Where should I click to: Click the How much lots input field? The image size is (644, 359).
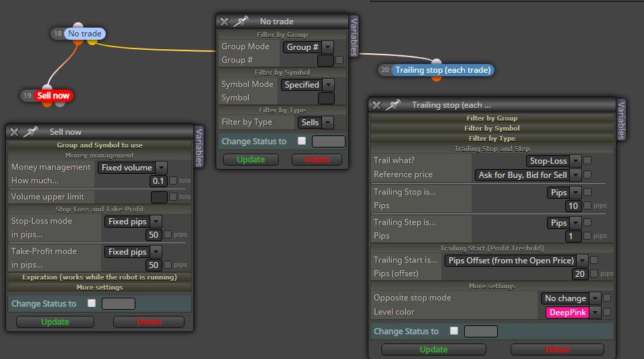158,181
